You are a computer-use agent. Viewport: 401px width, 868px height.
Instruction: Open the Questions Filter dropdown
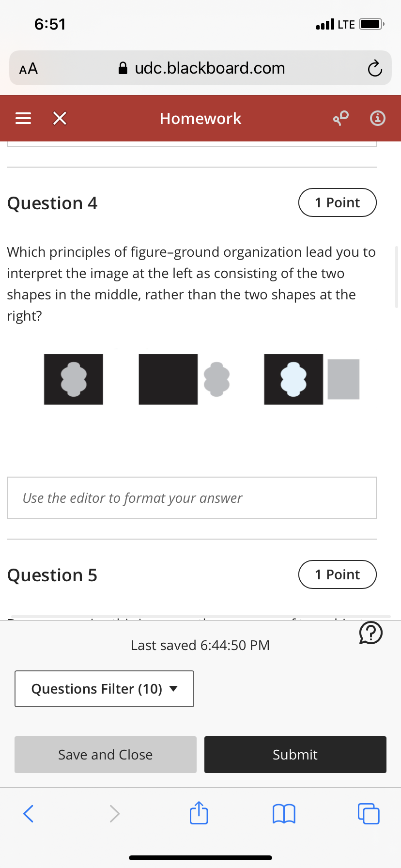[x=104, y=688]
